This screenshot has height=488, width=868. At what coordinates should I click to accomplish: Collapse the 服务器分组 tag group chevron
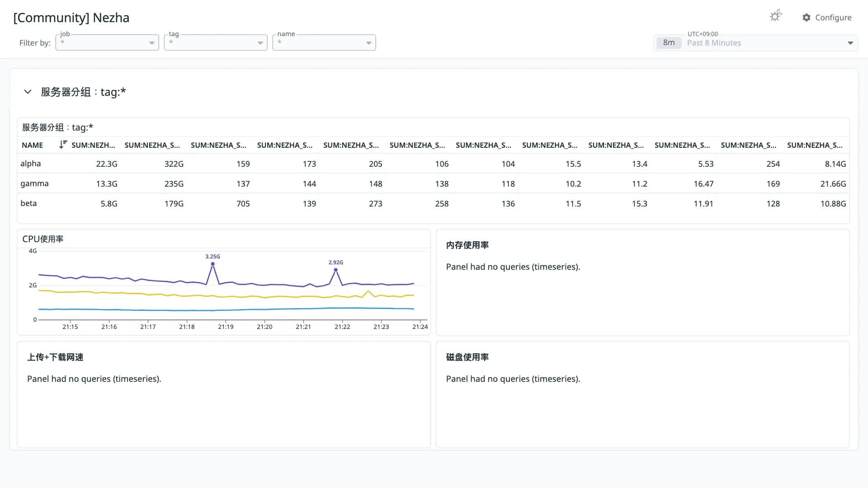click(28, 92)
